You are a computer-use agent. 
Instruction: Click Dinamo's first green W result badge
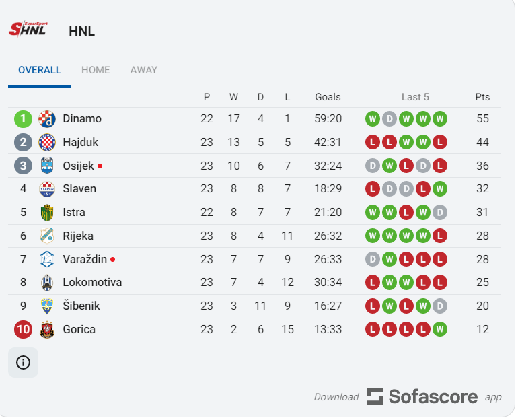pyautogui.click(x=373, y=119)
